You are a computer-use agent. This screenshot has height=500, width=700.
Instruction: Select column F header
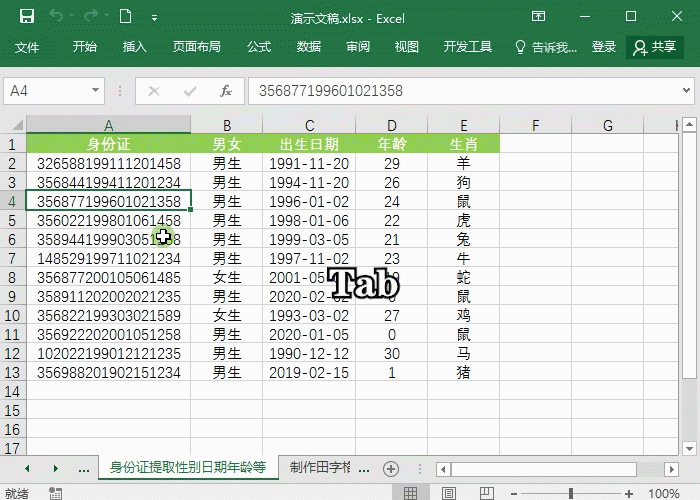coord(535,125)
